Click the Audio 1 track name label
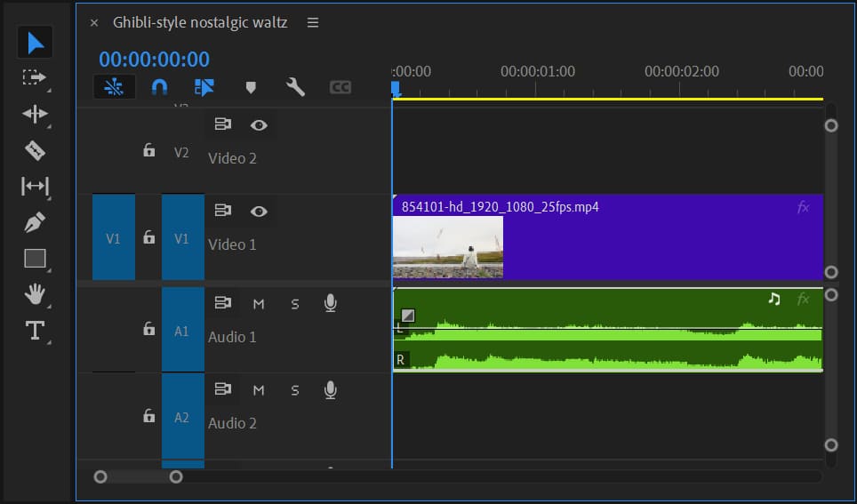 [232, 337]
